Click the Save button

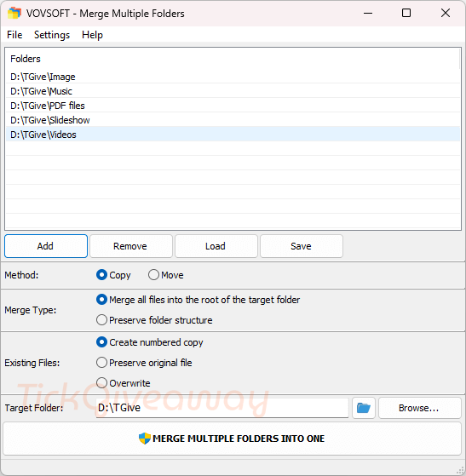click(302, 246)
